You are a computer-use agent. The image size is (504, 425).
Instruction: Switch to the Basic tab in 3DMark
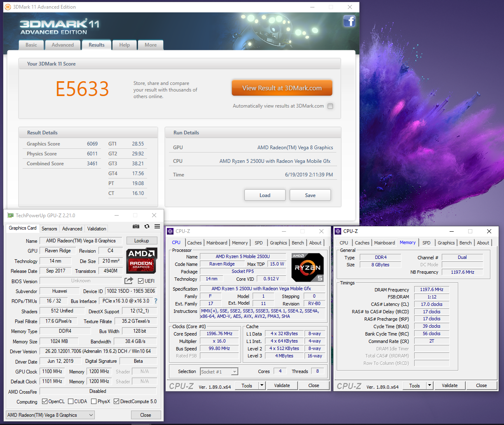coord(31,45)
